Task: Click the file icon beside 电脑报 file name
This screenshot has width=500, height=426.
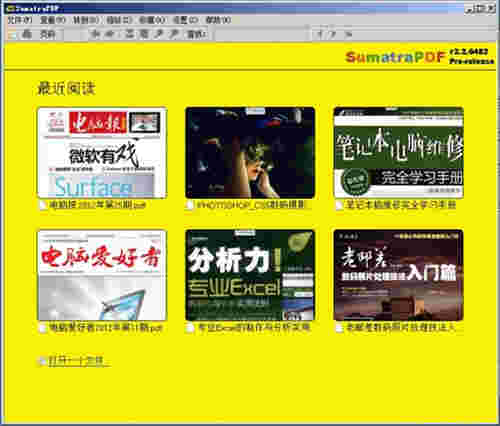Action: tap(43, 205)
